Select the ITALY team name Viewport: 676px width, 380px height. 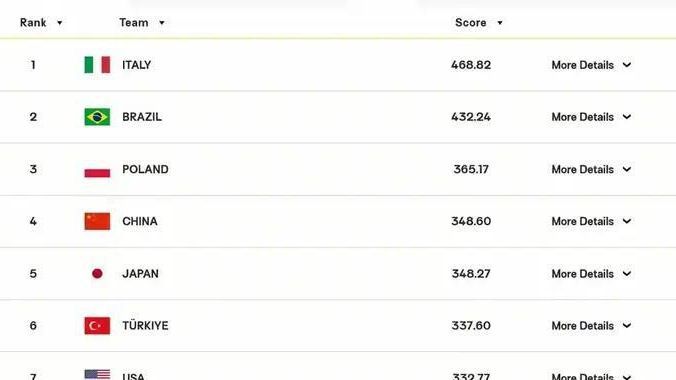(x=137, y=65)
